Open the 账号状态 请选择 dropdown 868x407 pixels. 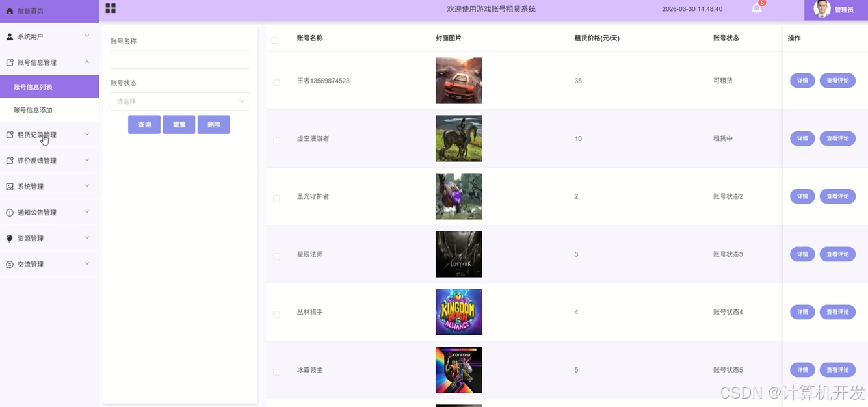[180, 101]
